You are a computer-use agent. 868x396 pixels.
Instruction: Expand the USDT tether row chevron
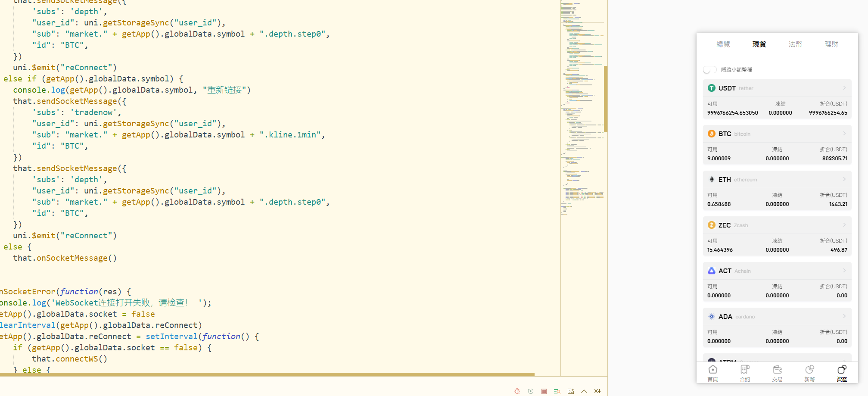tap(844, 88)
